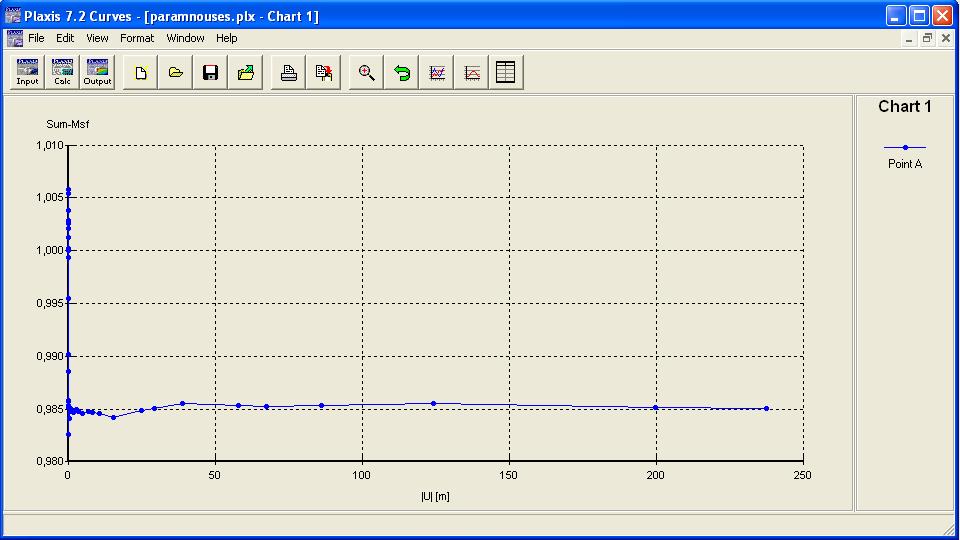The width and height of the screenshot is (960, 540).
Task: Click the Chart 1 legend title
Action: (x=905, y=107)
